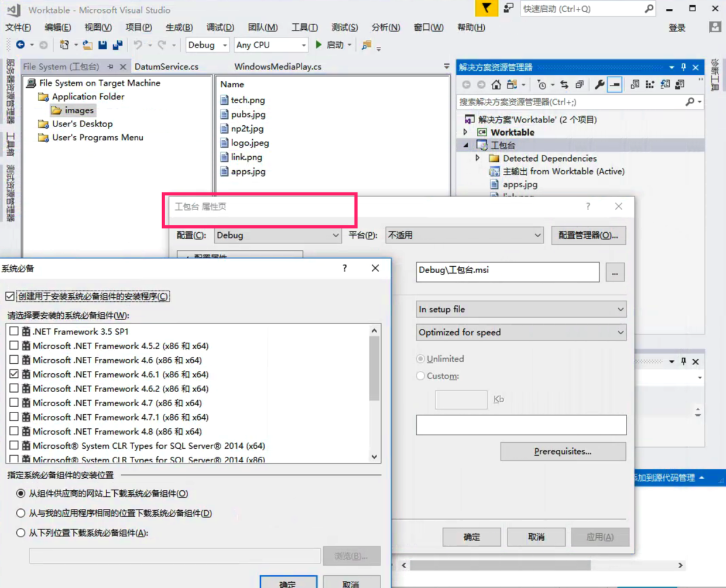
Task: Switch to the WindowsMediaPlay.cs tab
Action: 278,67
